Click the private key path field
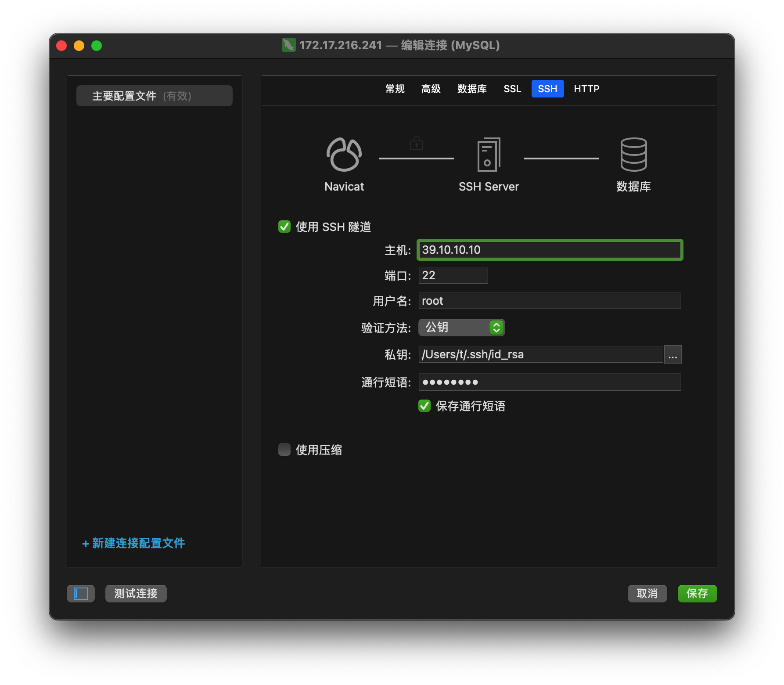The width and height of the screenshot is (784, 685). click(x=541, y=354)
